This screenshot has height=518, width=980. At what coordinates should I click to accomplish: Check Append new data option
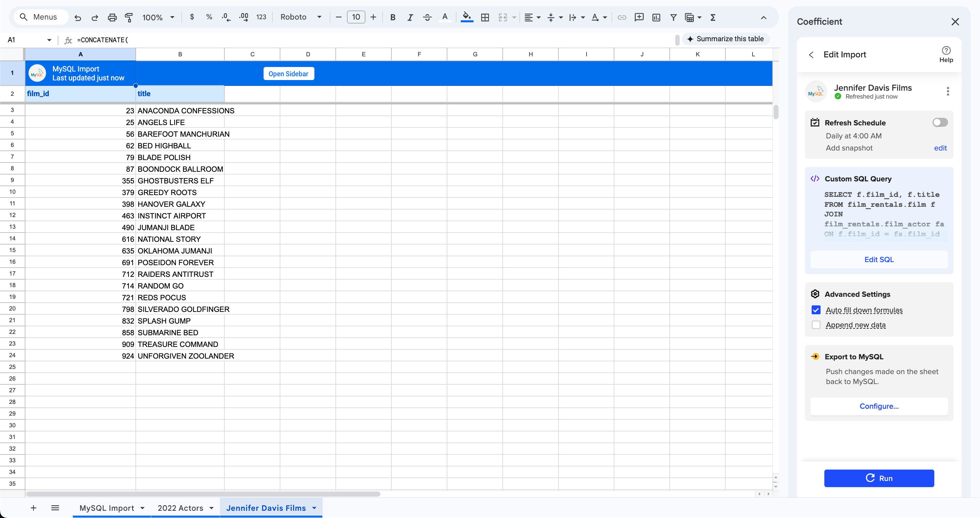pyautogui.click(x=816, y=325)
